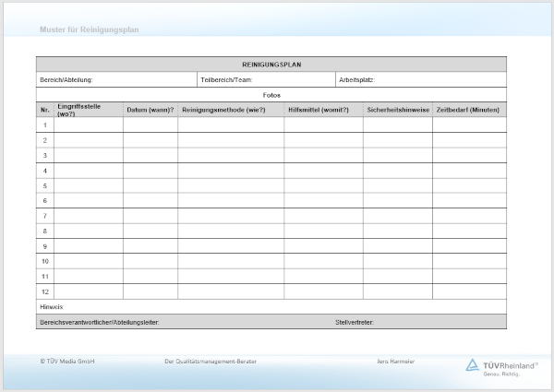Image resolution: width=554 pixels, height=392 pixels.
Task: Click the Hinweis notes row
Action: tap(271, 306)
